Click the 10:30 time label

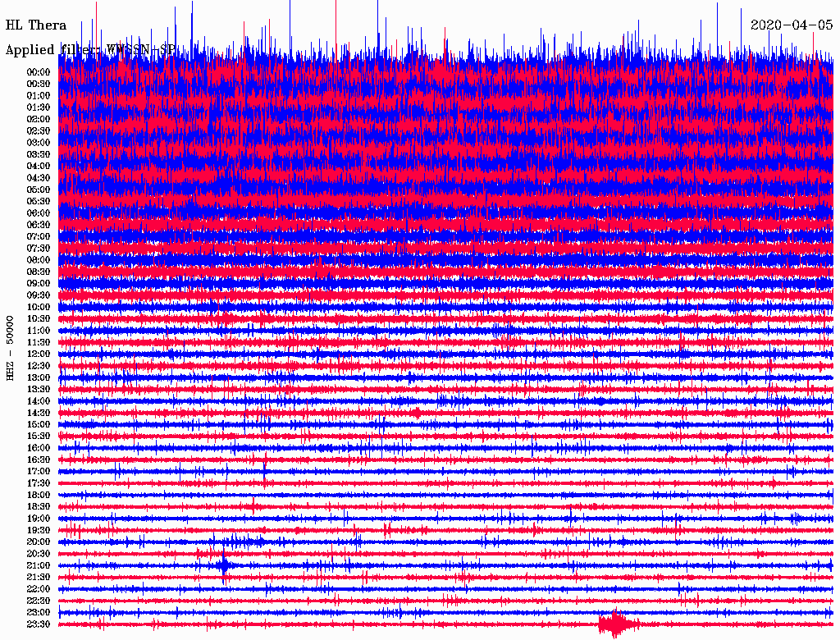coord(39,319)
